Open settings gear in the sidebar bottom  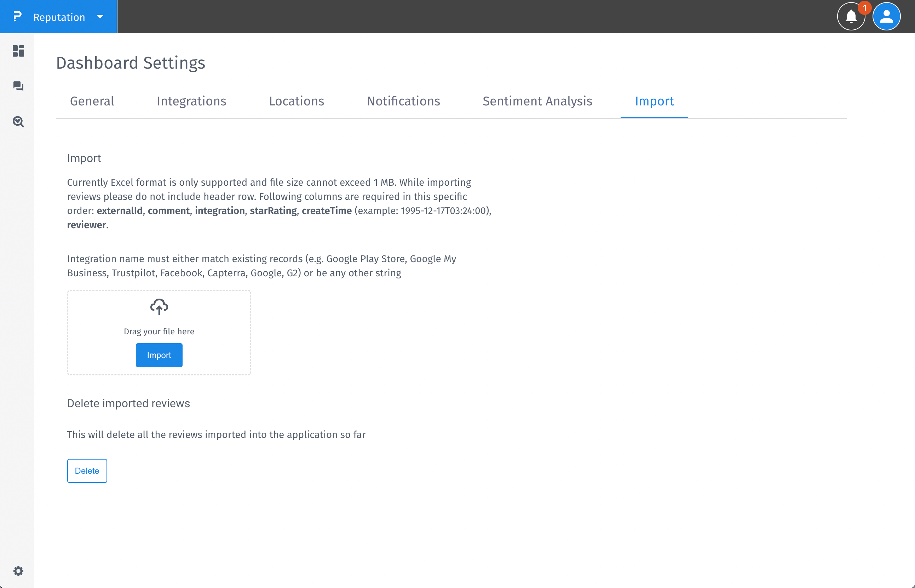(18, 571)
